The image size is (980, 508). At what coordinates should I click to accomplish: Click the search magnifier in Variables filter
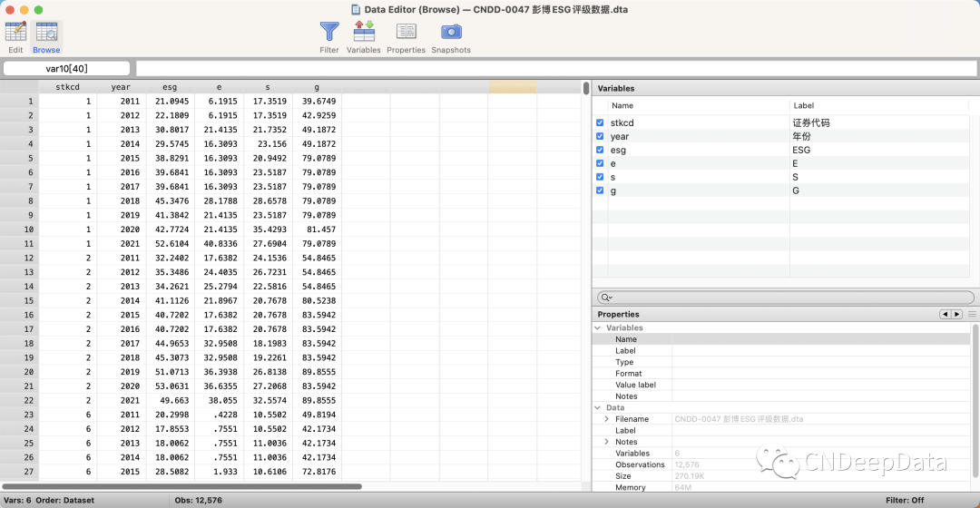coord(605,298)
